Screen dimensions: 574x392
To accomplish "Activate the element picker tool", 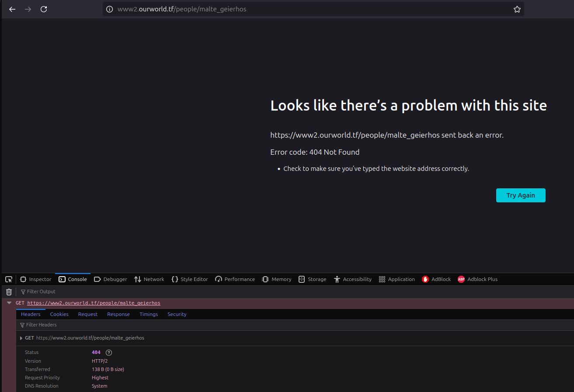I will [x=9, y=279].
